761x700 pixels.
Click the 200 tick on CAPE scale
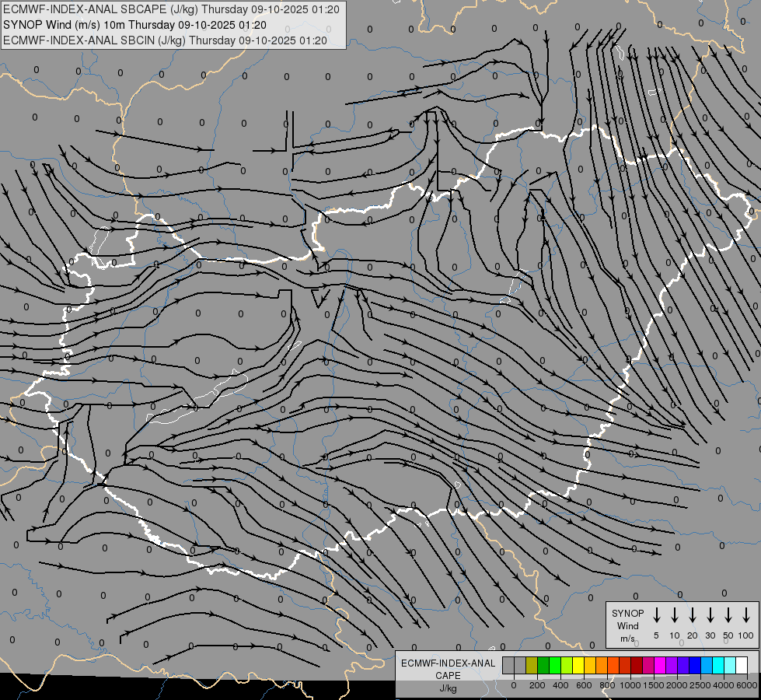point(537,685)
